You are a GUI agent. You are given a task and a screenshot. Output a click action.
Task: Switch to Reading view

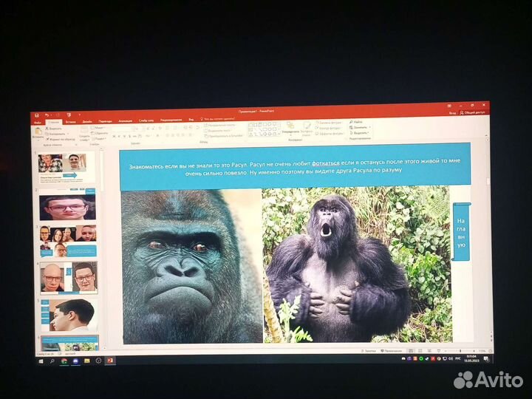(429, 351)
